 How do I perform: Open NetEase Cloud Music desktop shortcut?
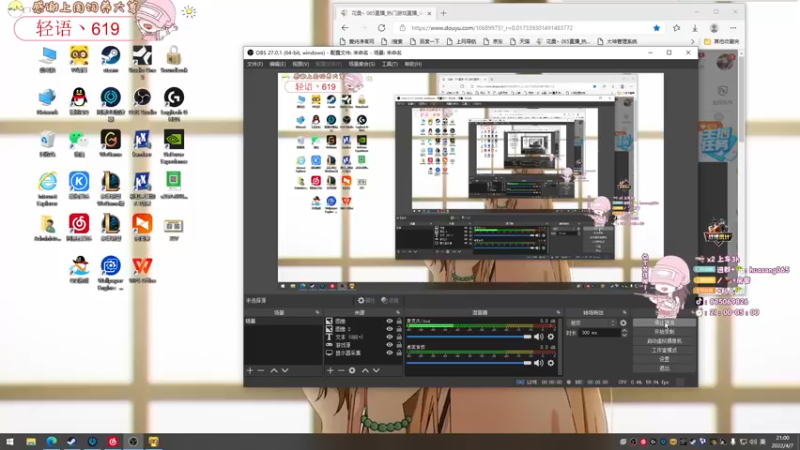[x=79, y=227]
